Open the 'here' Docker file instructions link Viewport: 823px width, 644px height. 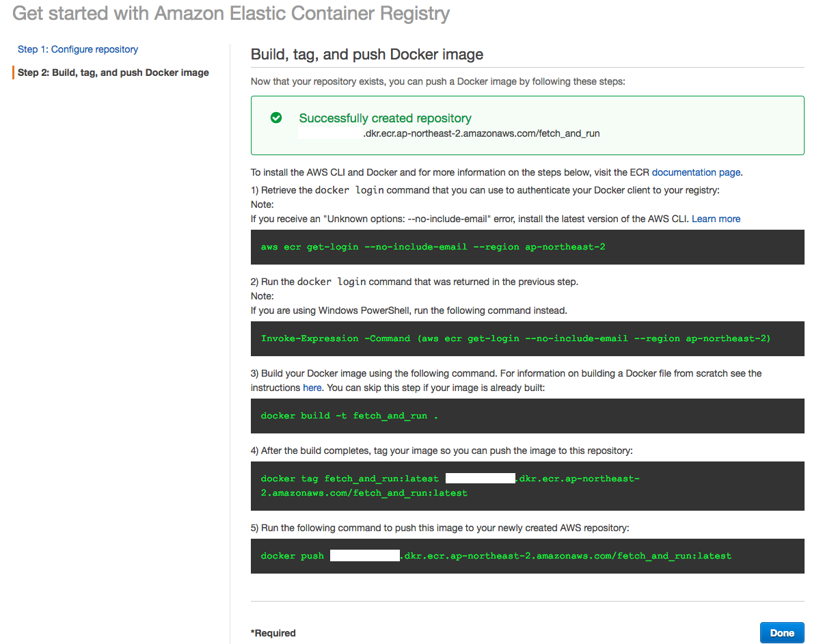coord(312,388)
